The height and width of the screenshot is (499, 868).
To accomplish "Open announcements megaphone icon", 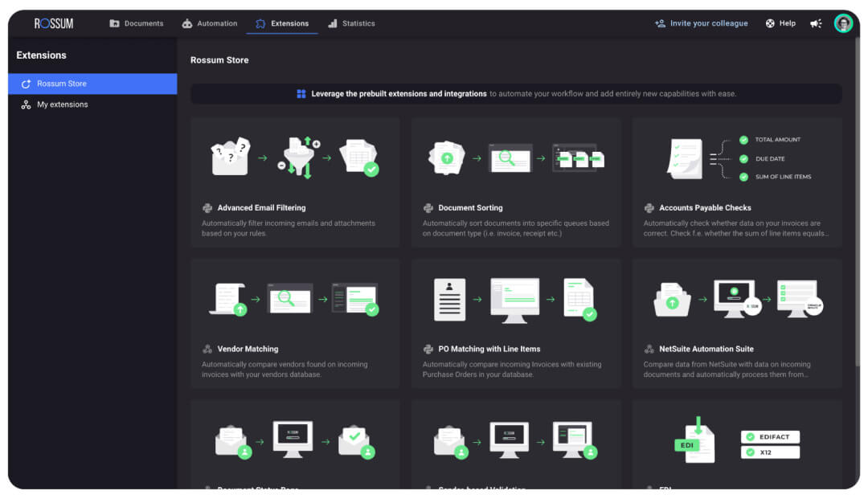I will pyautogui.click(x=816, y=23).
